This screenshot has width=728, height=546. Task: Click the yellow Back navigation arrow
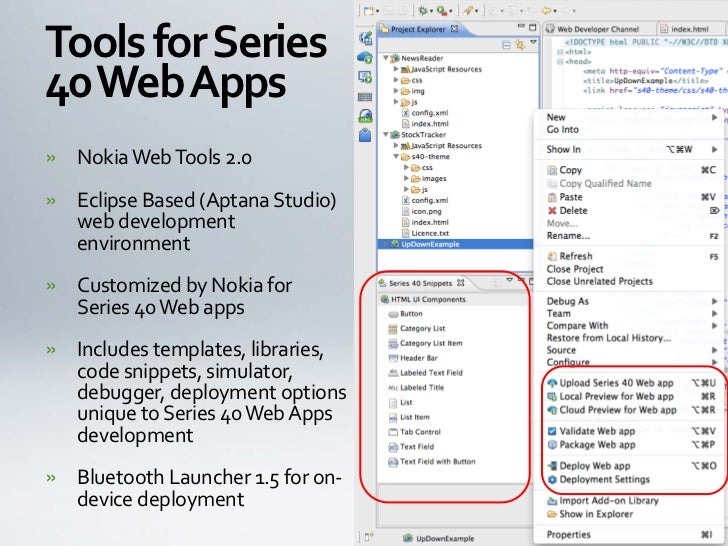tap(547, 10)
